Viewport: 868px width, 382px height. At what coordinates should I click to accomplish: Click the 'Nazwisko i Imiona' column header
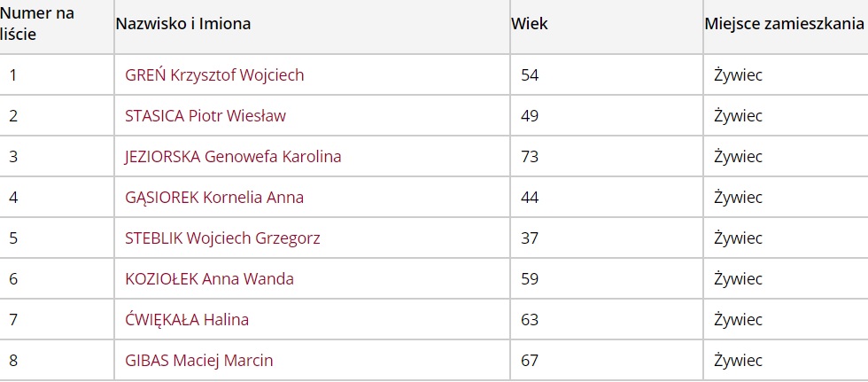point(183,24)
